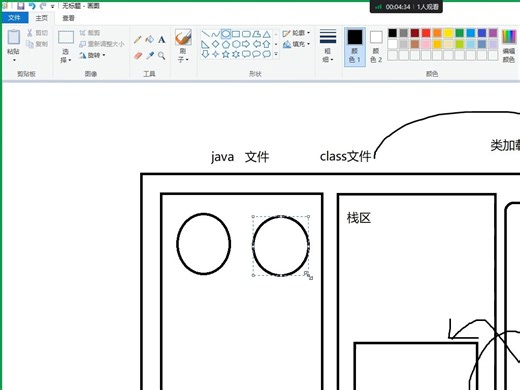Click bottom-right resize handle of selected circle
Image resolution: width=520 pixels, height=390 pixels.
(309, 275)
